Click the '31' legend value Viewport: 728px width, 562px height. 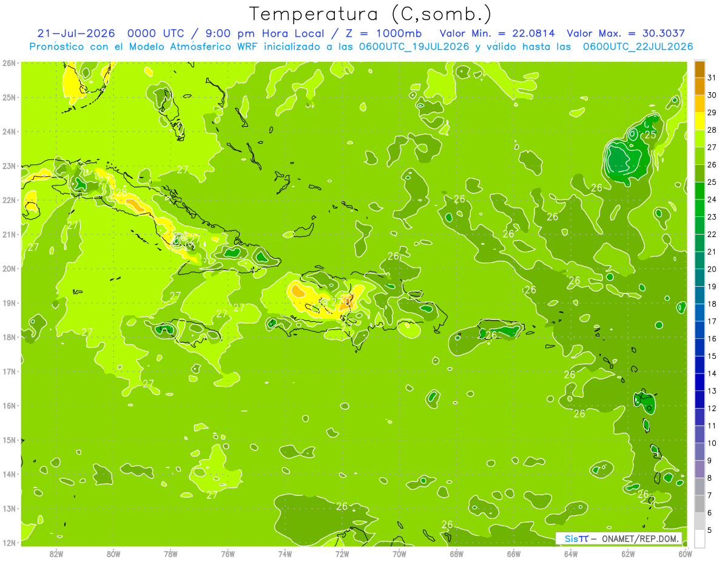[x=712, y=77]
